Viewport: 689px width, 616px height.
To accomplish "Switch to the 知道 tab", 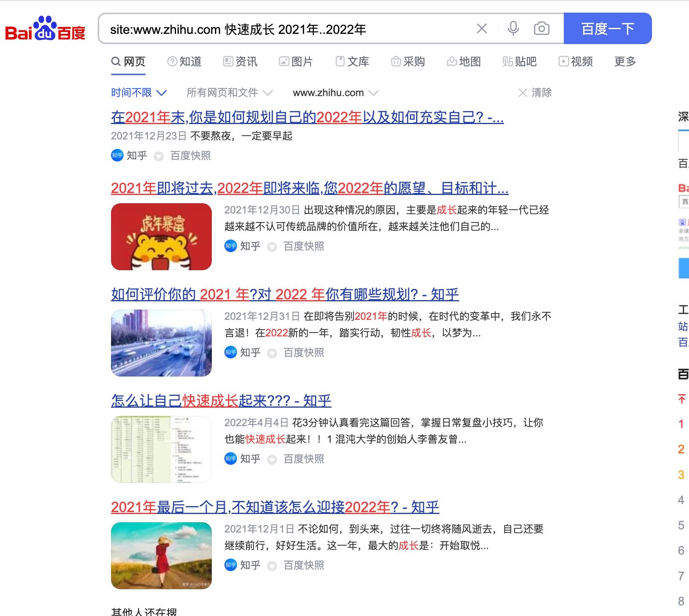I will [186, 61].
